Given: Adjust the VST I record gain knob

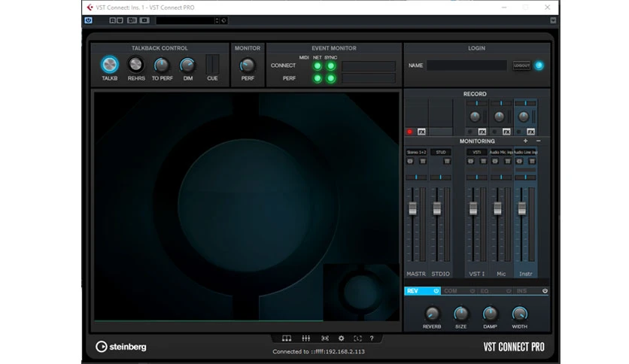Looking at the screenshot, I should point(475,117).
